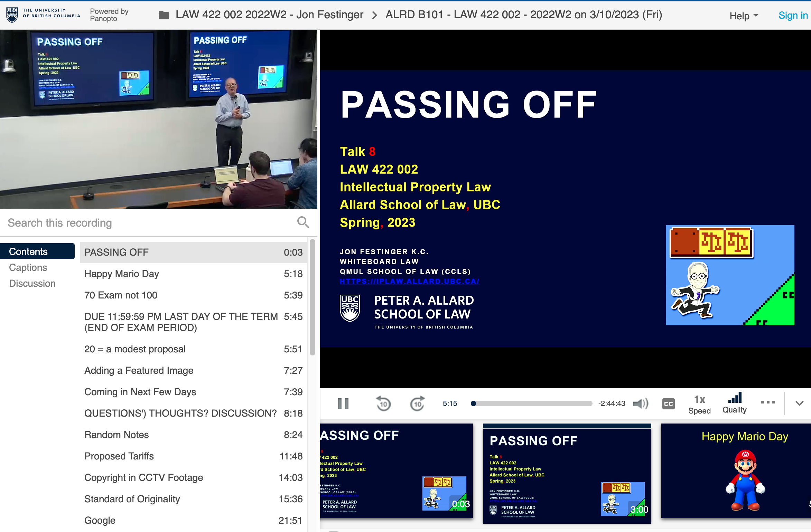The width and height of the screenshot is (811, 532).
Task: Jump to DUE 11:59:59 PM LAST DAY entry
Action: pos(194,322)
